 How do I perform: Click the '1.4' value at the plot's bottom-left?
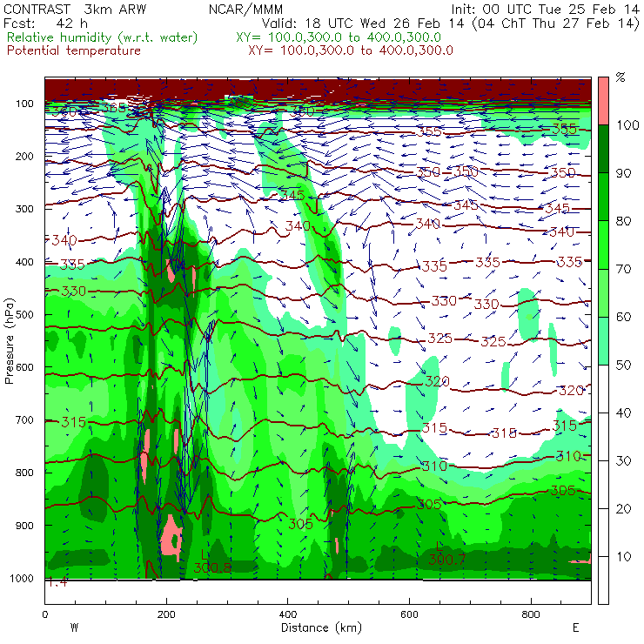point(57,582)
